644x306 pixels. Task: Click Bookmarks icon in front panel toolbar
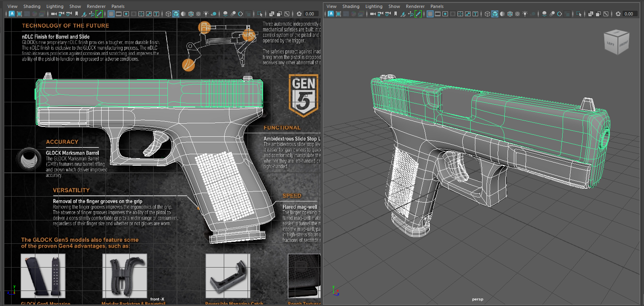click(77, 14)
